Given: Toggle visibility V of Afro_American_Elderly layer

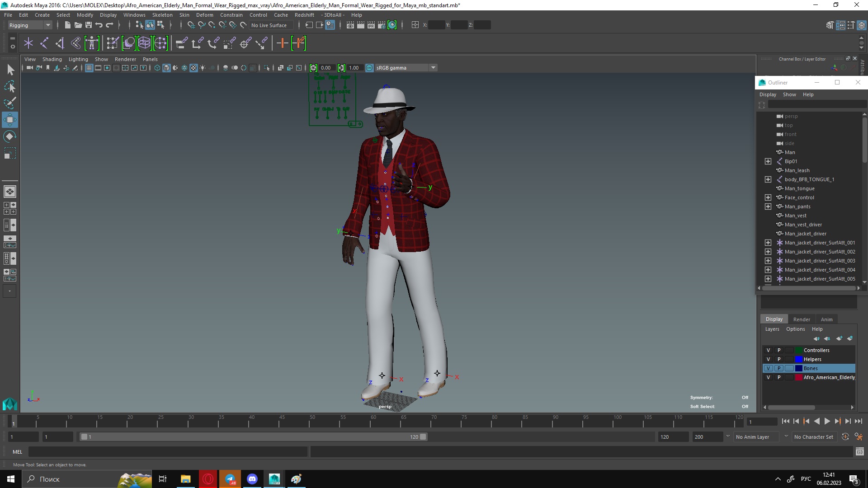Looking at the screenshot, I should (768, 377).
